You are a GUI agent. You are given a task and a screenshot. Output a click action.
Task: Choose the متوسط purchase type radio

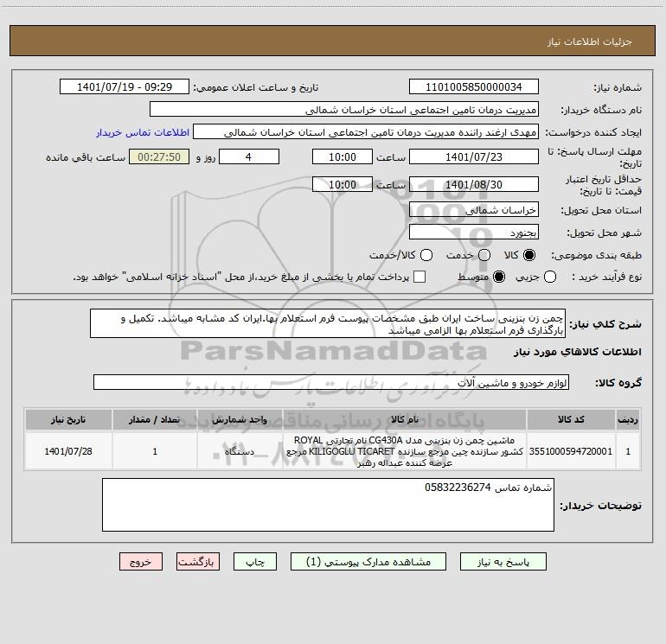(499, 277)
